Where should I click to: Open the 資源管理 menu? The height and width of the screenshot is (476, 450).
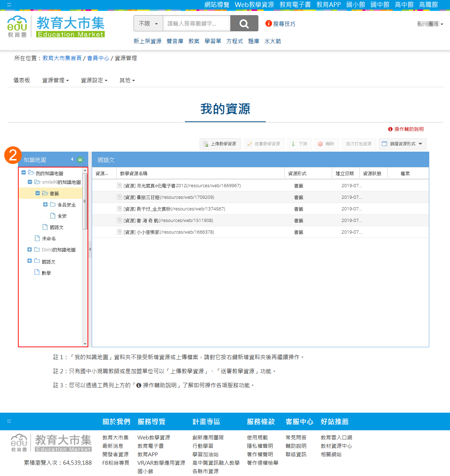click(x=55, y=80)
